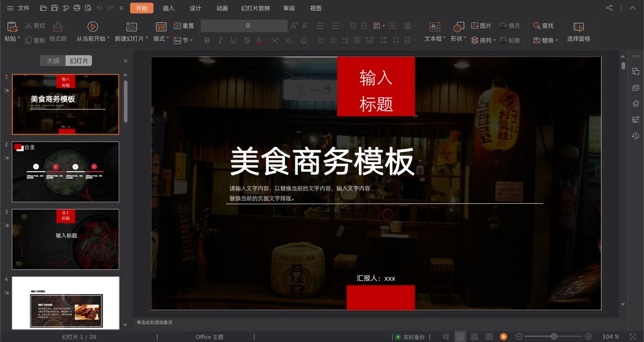The image size is (644, 342).
Task: Open the 图片 picture insert tool
Action: coord(480,25)
